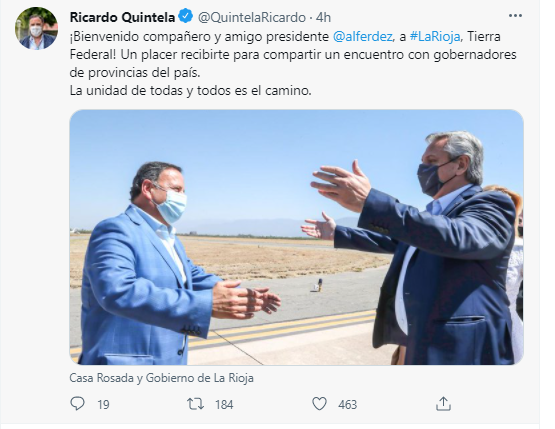Open the @QuintelaRicardo handle link

(x=252, y=17)
